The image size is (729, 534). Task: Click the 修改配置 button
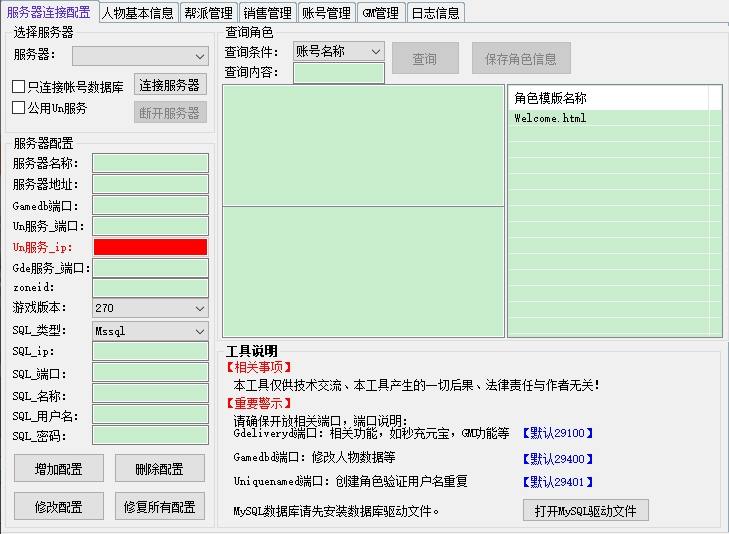point(59,506)
